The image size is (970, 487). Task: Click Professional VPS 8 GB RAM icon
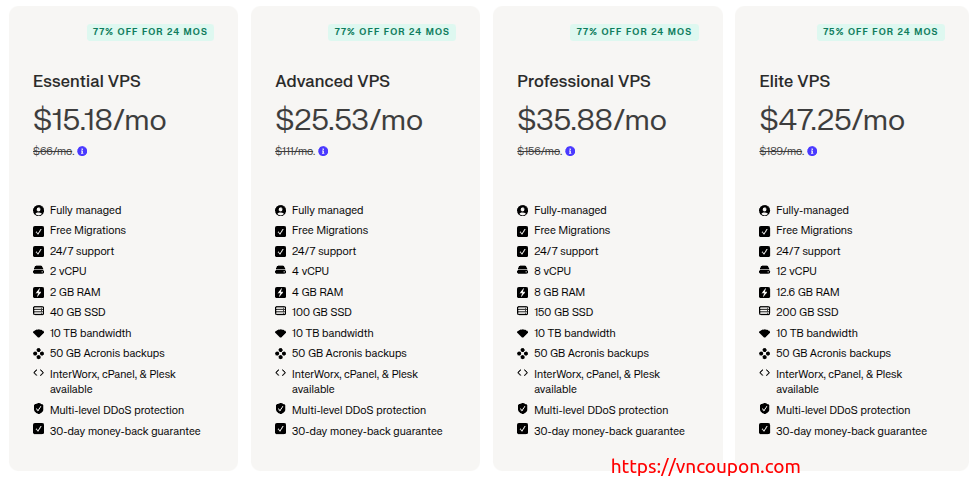[523, 292]
